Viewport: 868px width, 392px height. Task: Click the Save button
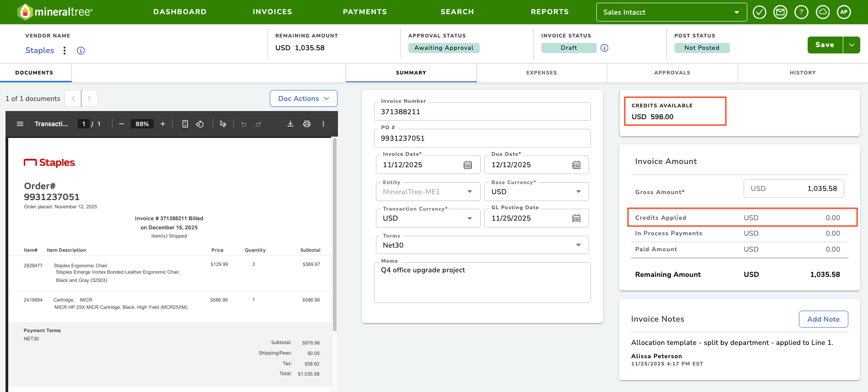pyautogui.click(x=825, y=45)
